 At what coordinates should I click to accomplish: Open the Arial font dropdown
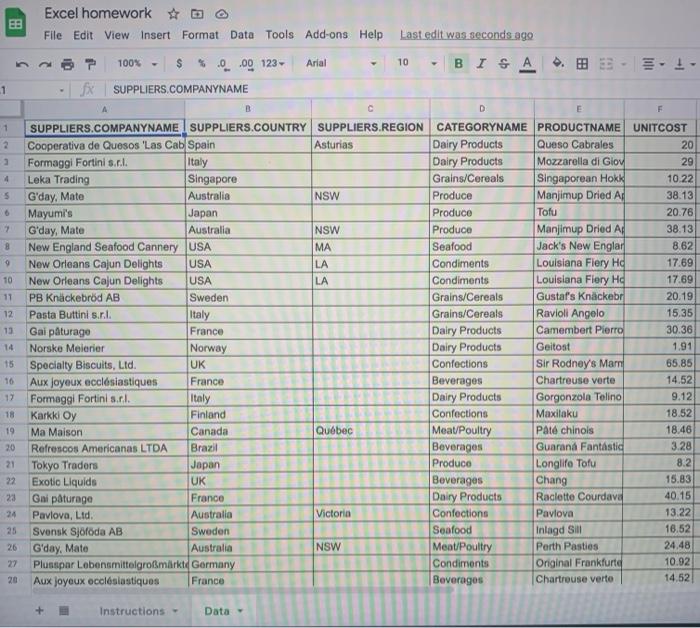click(341, 63)
